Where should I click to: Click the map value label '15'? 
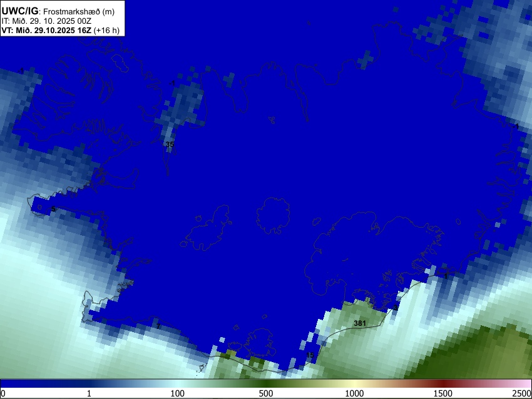pos(310,355)
